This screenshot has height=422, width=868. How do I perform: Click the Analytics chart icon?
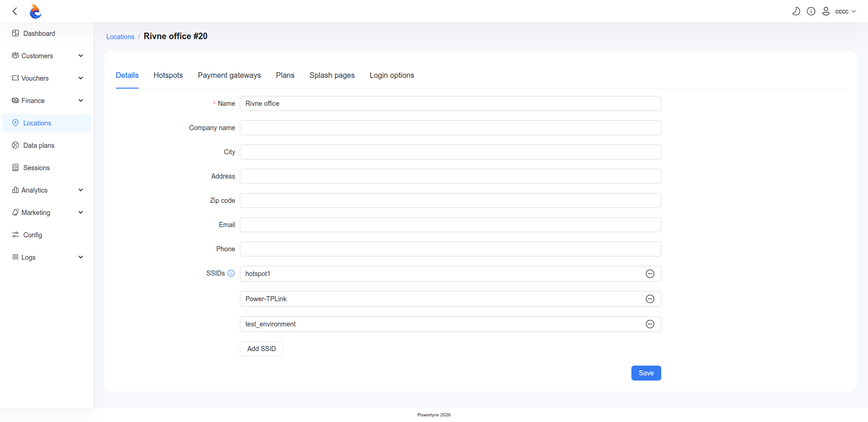(x=15, y=190)
